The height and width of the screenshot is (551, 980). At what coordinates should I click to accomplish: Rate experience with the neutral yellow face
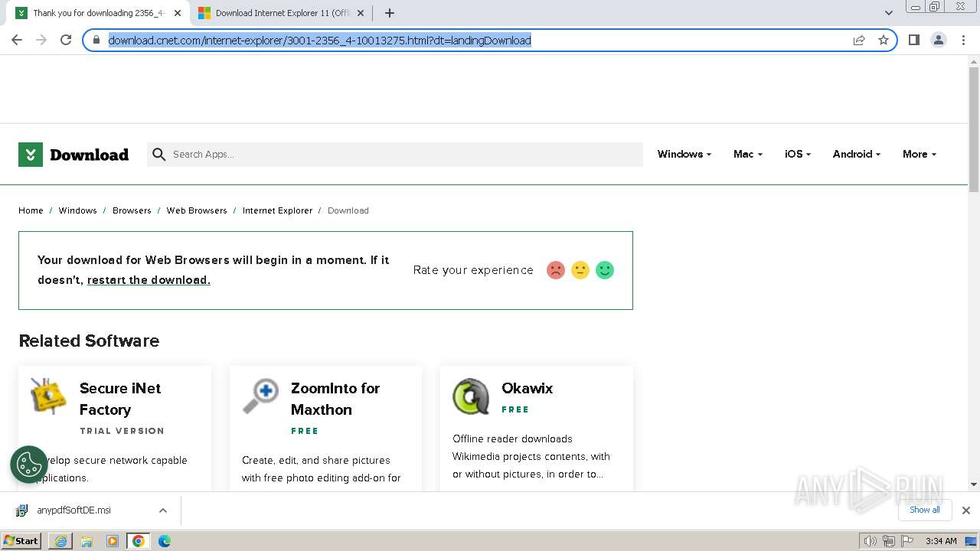[x=580, y=270]
